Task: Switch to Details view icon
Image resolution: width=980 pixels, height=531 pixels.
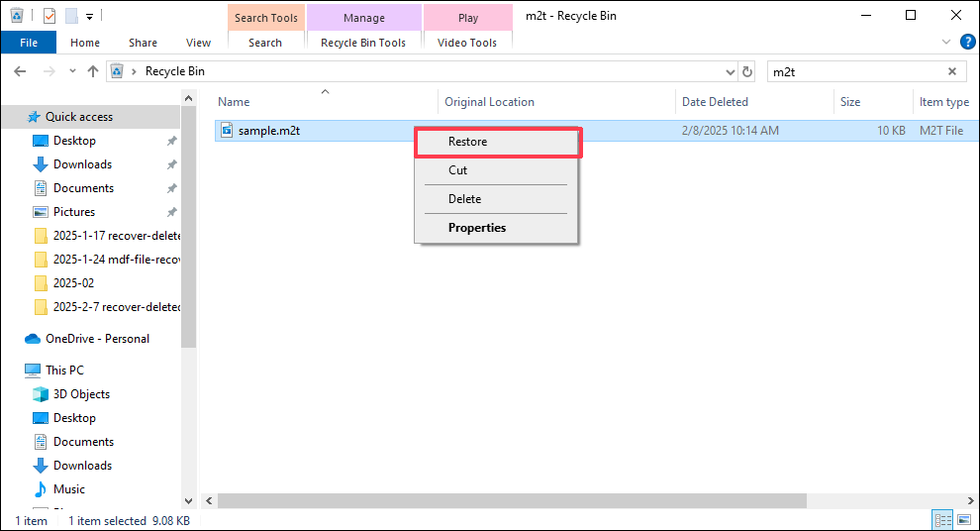Action: pos(943,520)
